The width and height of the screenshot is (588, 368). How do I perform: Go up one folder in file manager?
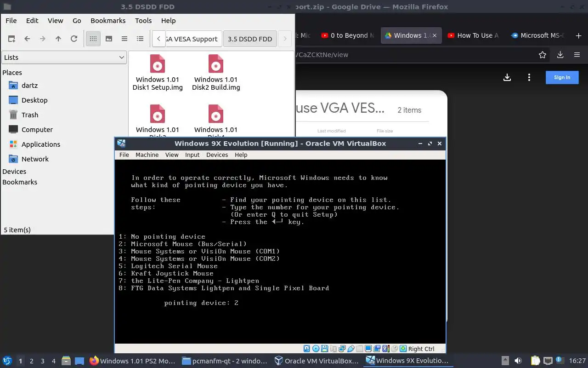[x=58, y=39]
